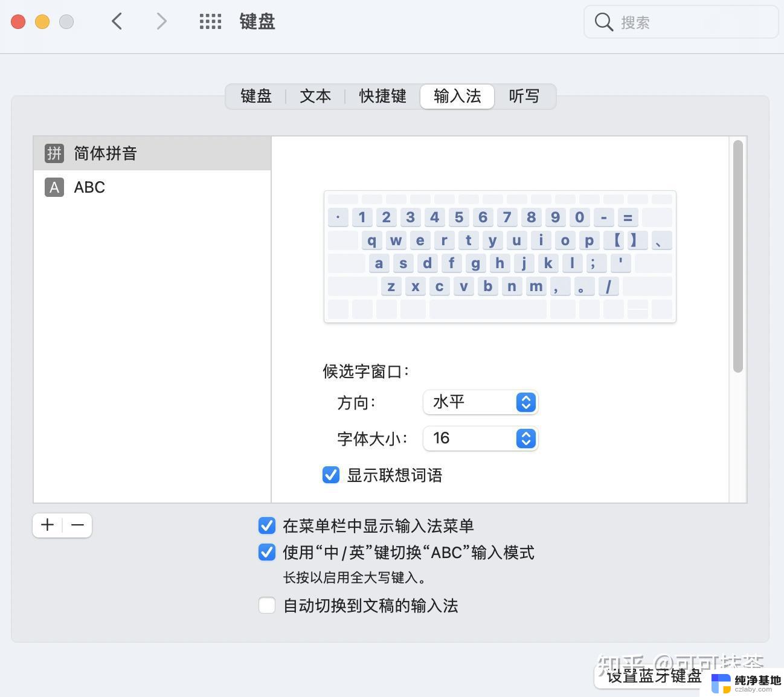Click the 0 key in keyboard preview
The height and width of the screenshot is (697, 784).
pos(579,217)
